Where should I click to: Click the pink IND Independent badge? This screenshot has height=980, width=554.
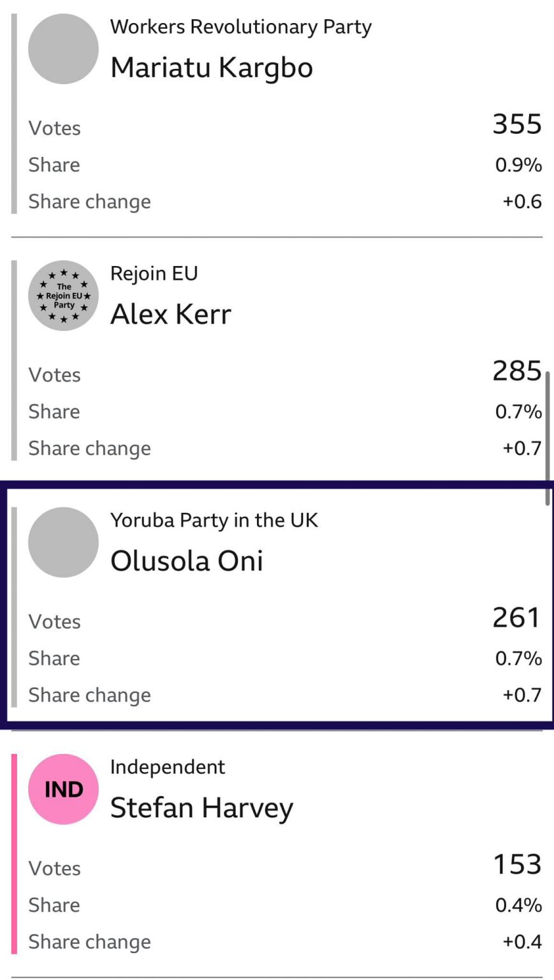coord(64,789)
